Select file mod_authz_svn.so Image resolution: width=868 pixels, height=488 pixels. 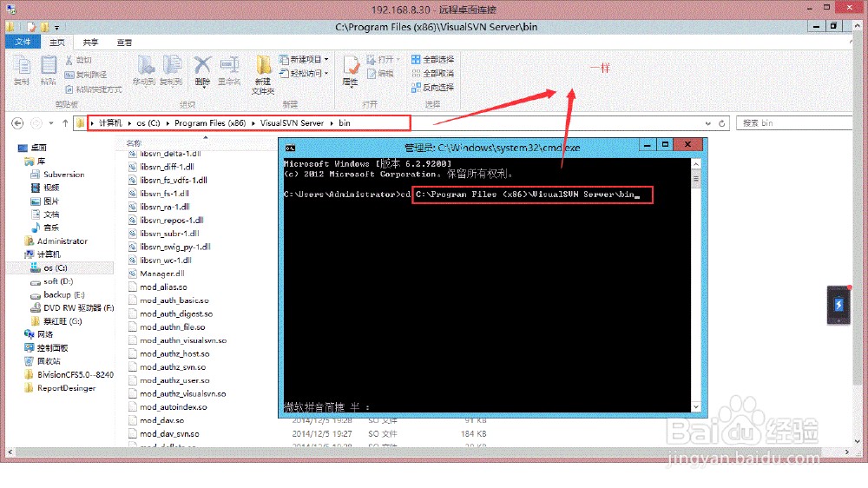[x=168, y=367]
